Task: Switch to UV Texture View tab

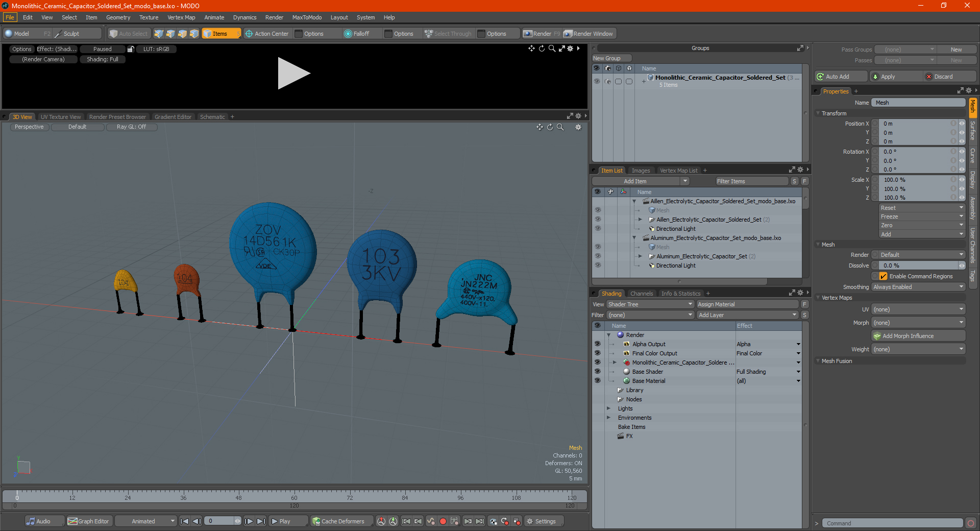Action: [x=61, y=117]
